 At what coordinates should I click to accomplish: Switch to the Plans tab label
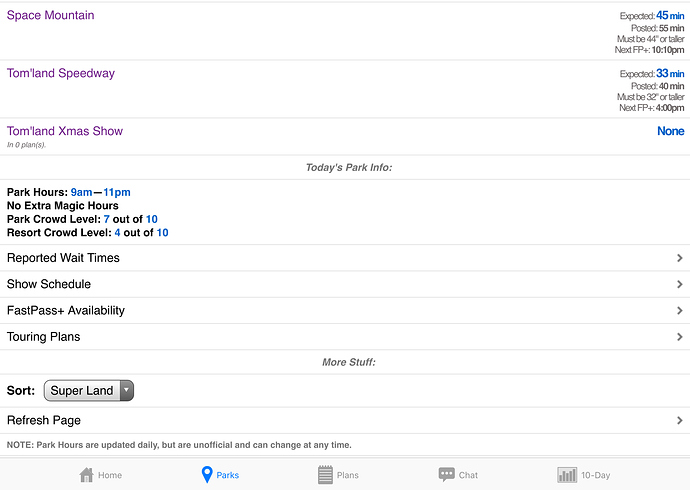(347, 476)
